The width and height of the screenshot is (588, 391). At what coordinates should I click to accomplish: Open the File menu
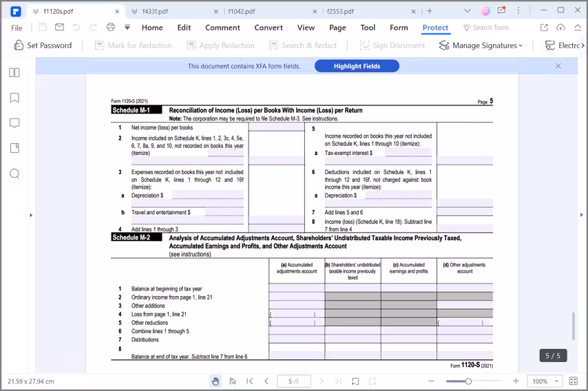[x=17, y=28]
